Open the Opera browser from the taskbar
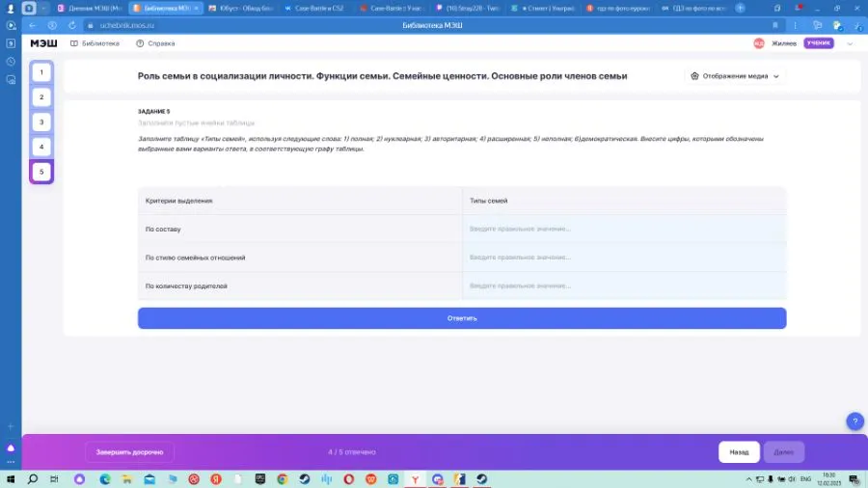Screen dimensions: 868x488 point(349,479)
